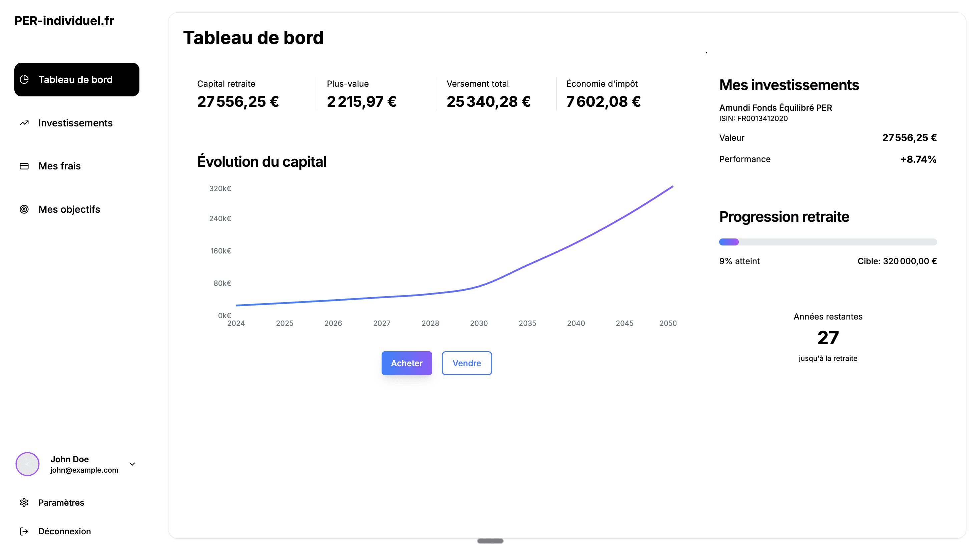Select the Amundi Fonds Équilibré PER investment
980x553 pixels.
pyautogui.click(x=775, y=108)
